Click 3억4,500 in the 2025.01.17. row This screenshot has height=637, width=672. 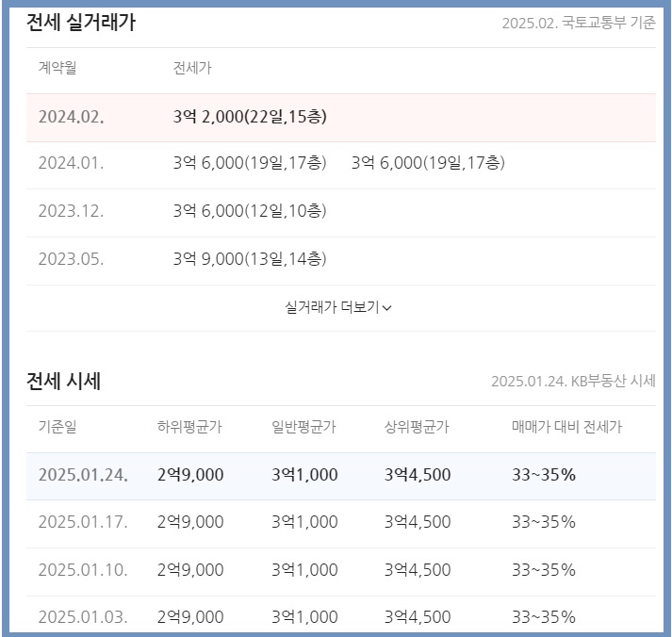[418, 522]
